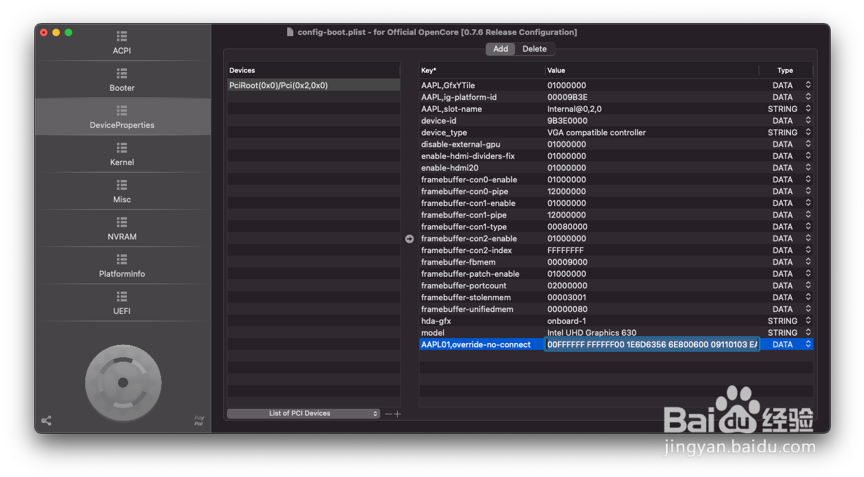The image size is (864, 477).
Task: Click the Delete button
Action: (x=534, y=49)
